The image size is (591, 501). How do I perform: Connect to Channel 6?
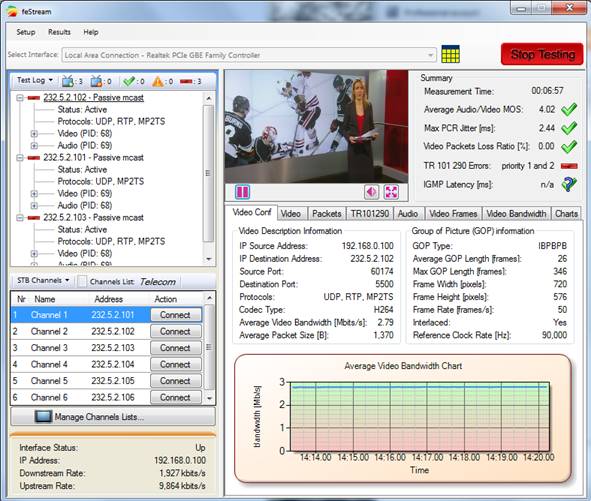click(x=176, y=397)
